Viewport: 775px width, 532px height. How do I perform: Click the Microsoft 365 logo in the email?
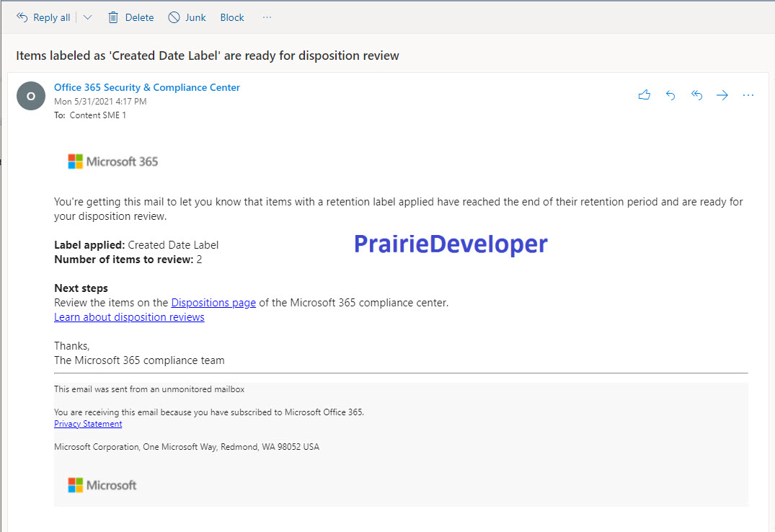click(113, 161)
